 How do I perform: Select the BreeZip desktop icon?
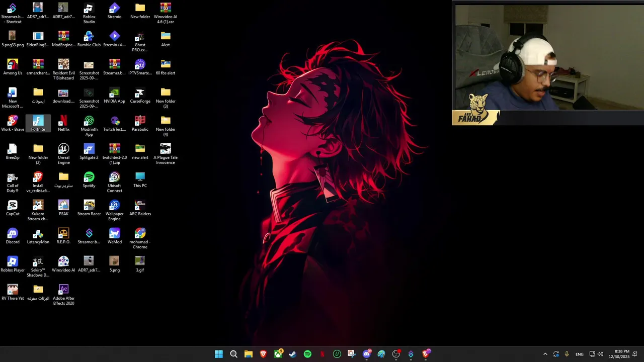[x=13, y=152]
